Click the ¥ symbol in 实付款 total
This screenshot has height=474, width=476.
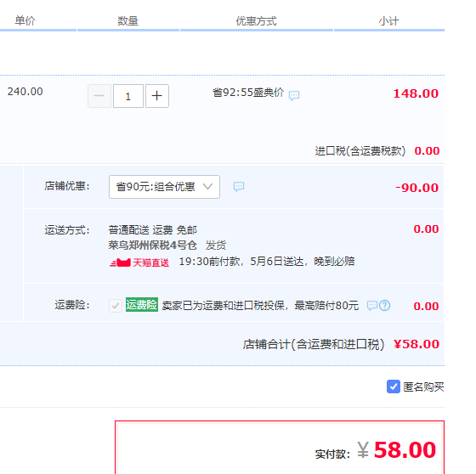(x=363, y=449)
